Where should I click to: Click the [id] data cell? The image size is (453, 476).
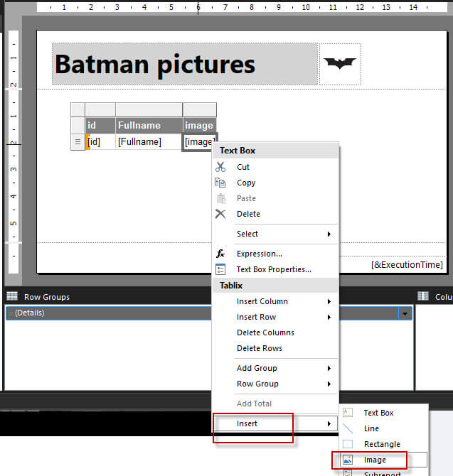100,142
